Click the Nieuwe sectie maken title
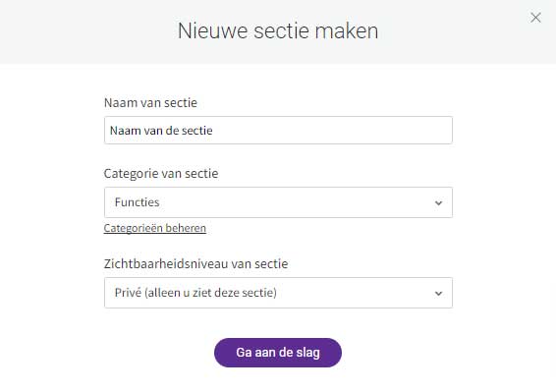This screenshot has height=392, width=556. (x=278, y=30)
